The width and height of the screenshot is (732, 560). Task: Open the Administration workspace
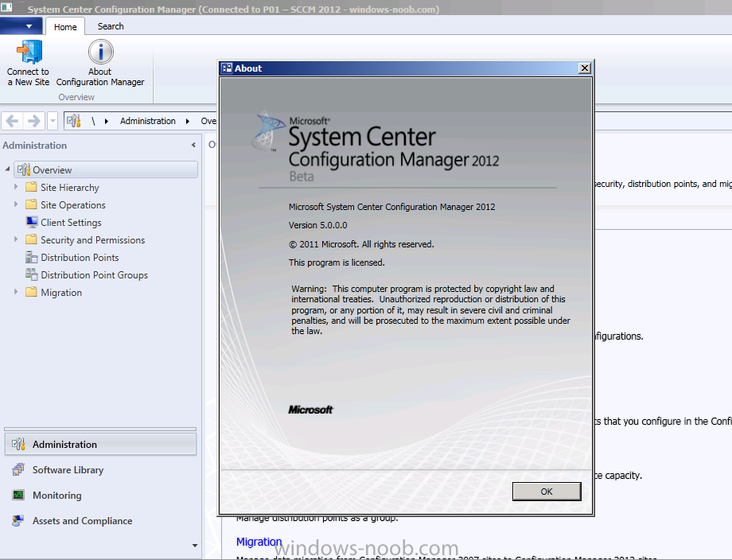point(100,445)
